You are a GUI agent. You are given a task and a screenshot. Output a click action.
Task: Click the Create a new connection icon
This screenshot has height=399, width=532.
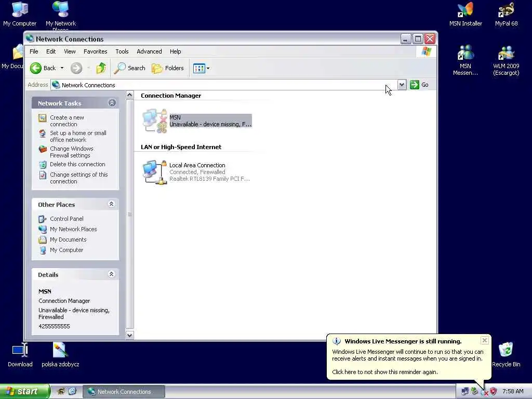click(x=43, y=118)
